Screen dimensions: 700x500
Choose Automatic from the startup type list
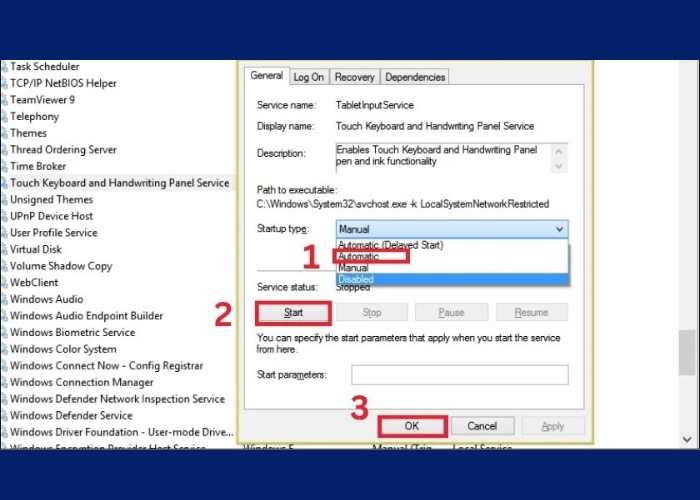click(372, 257)
